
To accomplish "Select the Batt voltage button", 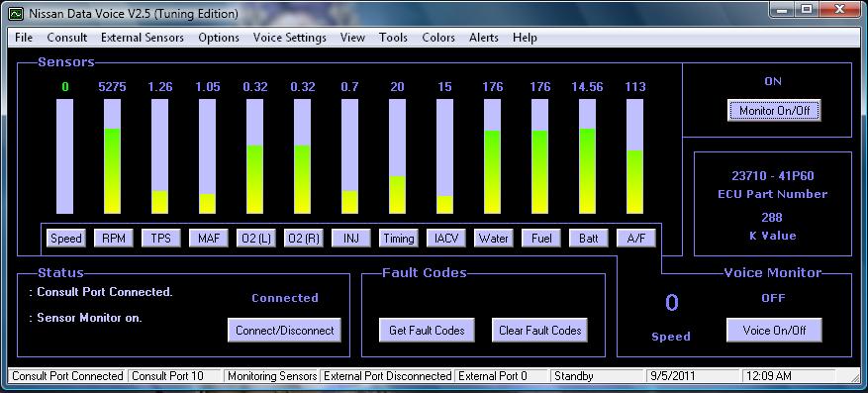I will click(589, 239).
